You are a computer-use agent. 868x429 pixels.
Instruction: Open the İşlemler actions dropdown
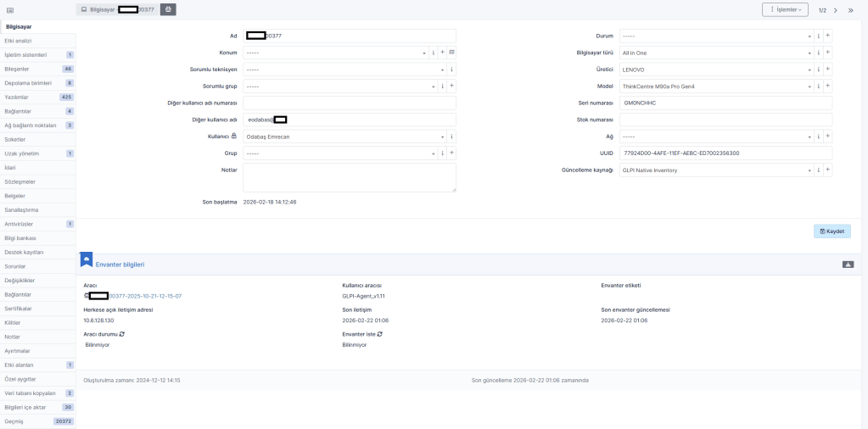point(785,9)
